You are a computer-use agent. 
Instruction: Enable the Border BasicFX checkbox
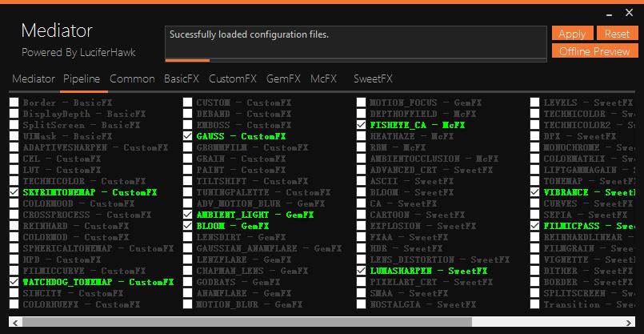(x=14, y=103)
